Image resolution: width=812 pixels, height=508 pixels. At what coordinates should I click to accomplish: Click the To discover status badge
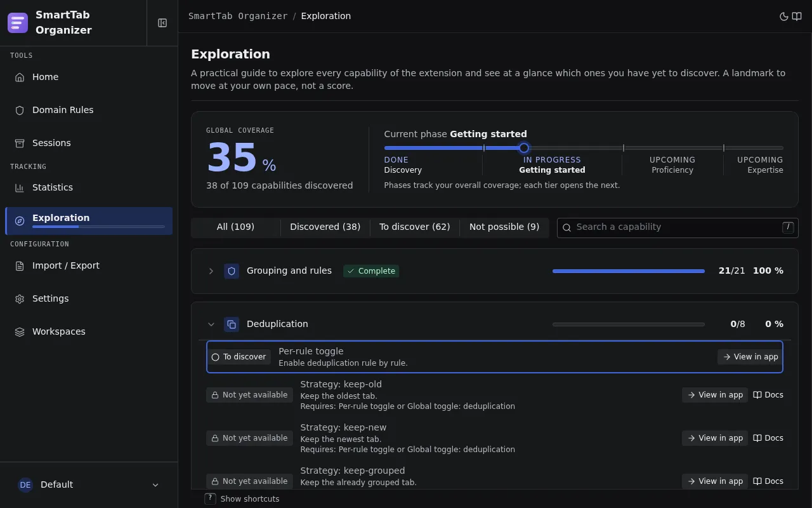tap(239, 357)
